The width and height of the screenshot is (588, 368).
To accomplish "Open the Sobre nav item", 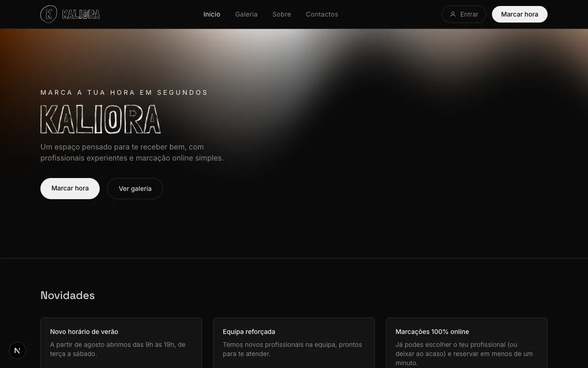I will [x=282, y=14].
